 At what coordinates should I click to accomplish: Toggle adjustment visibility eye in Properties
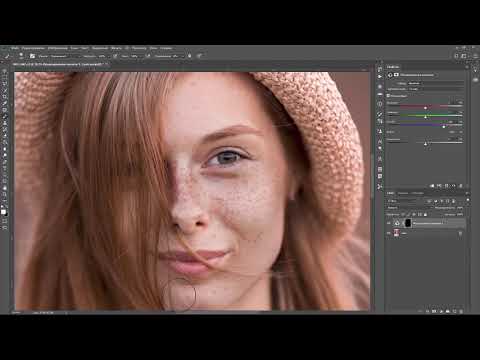pyautogui.click(x=453, y=186)
